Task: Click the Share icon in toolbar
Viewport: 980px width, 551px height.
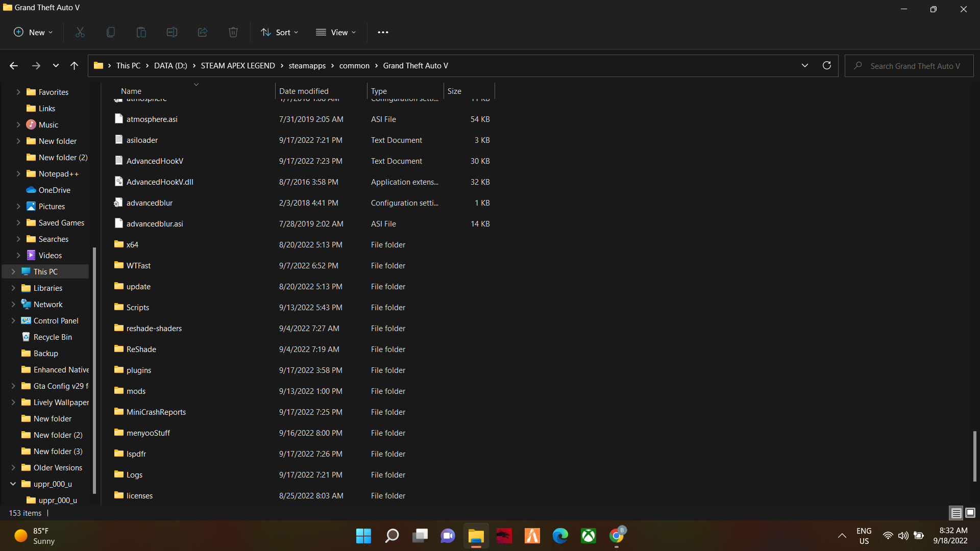Action: 203,32
